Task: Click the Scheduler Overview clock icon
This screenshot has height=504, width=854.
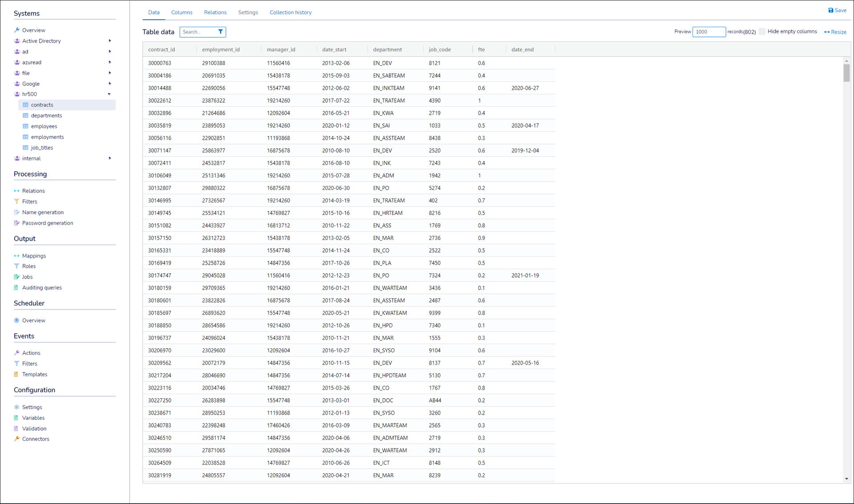Action: [16, 320]
